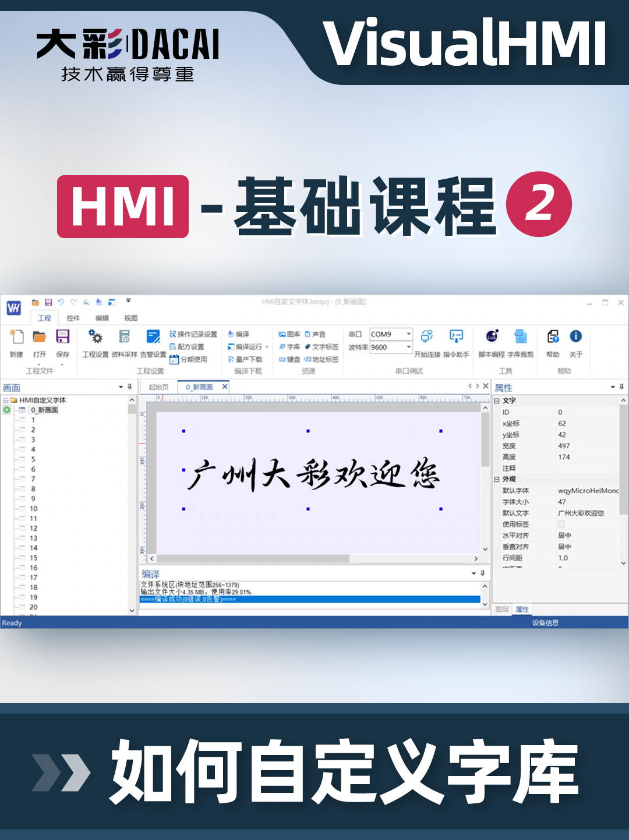Open the quick access toolbar customize arrow

click(x=128, y=302)
